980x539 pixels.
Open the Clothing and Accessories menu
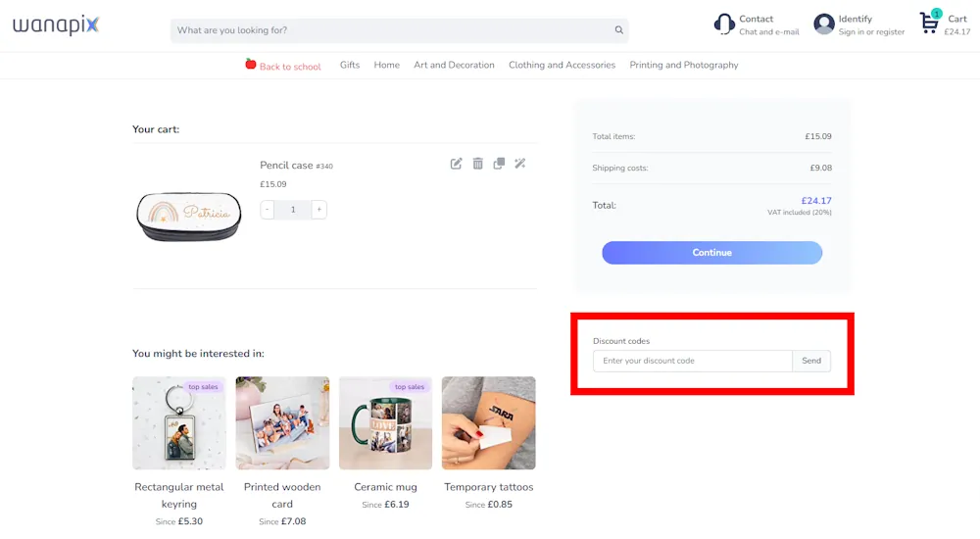pyautogui.click(x=562, y=66)
